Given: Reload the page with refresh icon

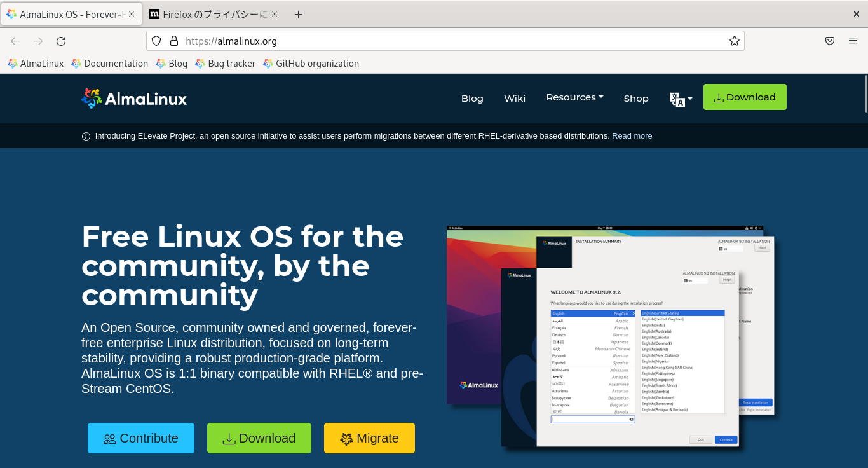Looking at the screenshot, I should tap(61, 41).
